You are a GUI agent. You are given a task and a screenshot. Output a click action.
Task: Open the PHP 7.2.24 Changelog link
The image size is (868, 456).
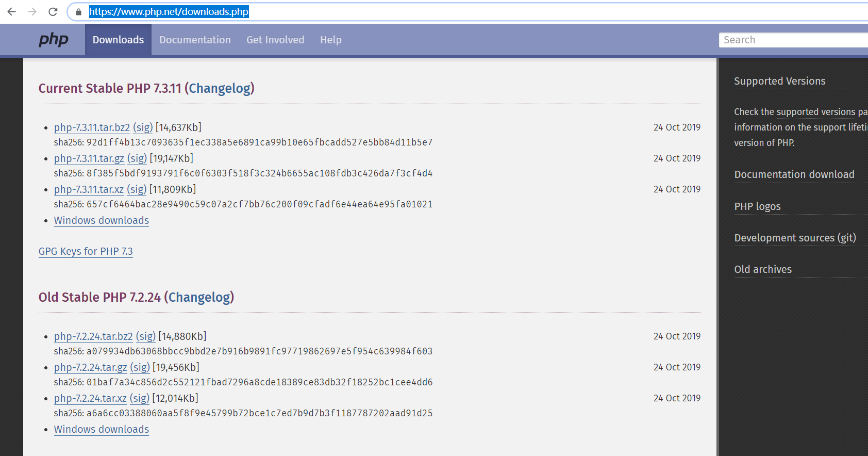click(199, 297)
